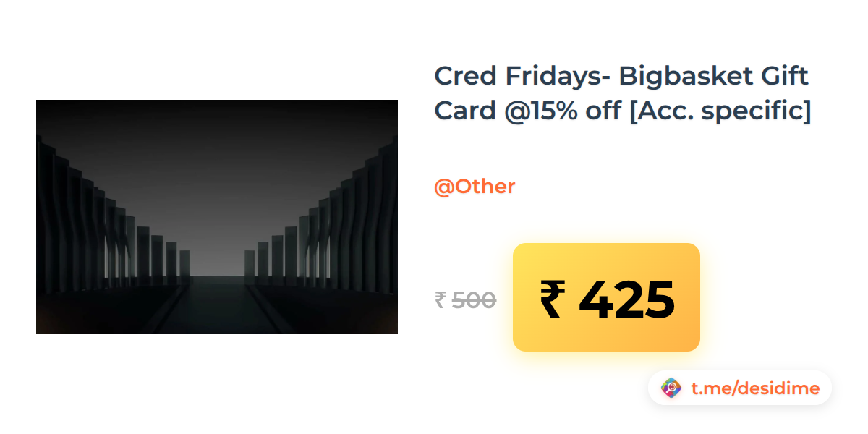
Task: Click the number 425 in yellow badge
Action: click(626, 299)
